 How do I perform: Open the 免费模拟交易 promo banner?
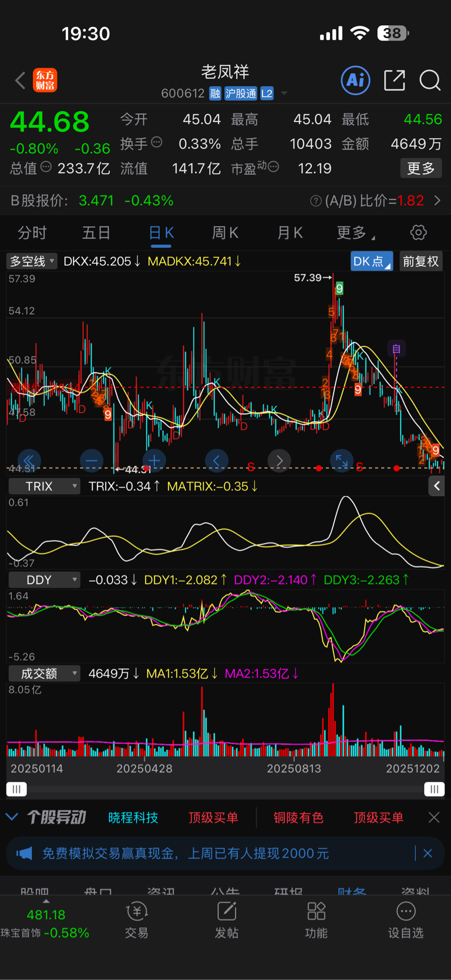click(225, 853)
